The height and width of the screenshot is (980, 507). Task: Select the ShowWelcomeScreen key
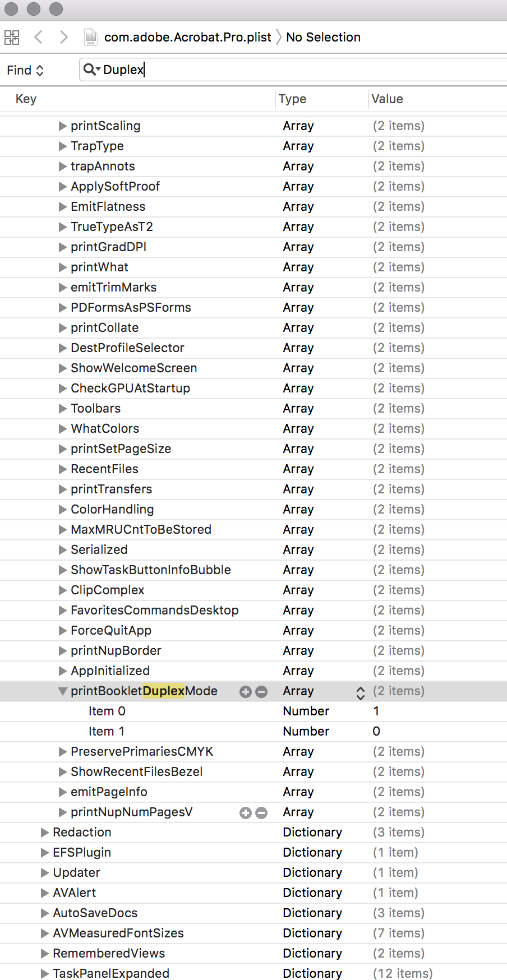(133, 368)
